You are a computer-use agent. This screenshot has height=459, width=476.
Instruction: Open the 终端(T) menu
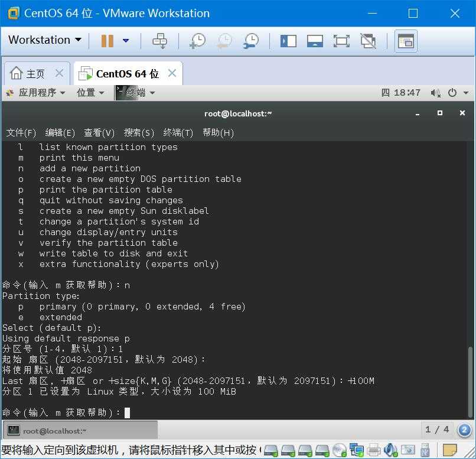pos(178,133)
